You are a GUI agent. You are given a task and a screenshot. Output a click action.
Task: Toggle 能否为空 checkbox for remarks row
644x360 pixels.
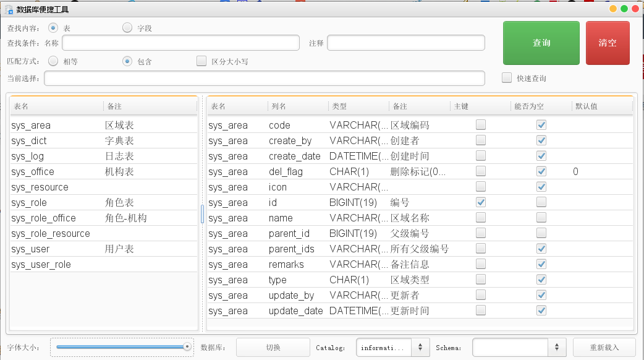pos(541,264)
